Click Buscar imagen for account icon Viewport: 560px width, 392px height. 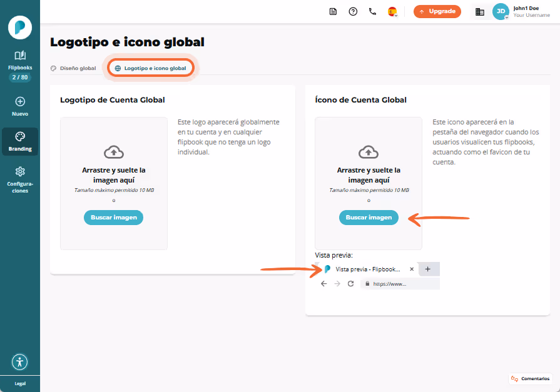pyautogui.click(x=369, y=218)
